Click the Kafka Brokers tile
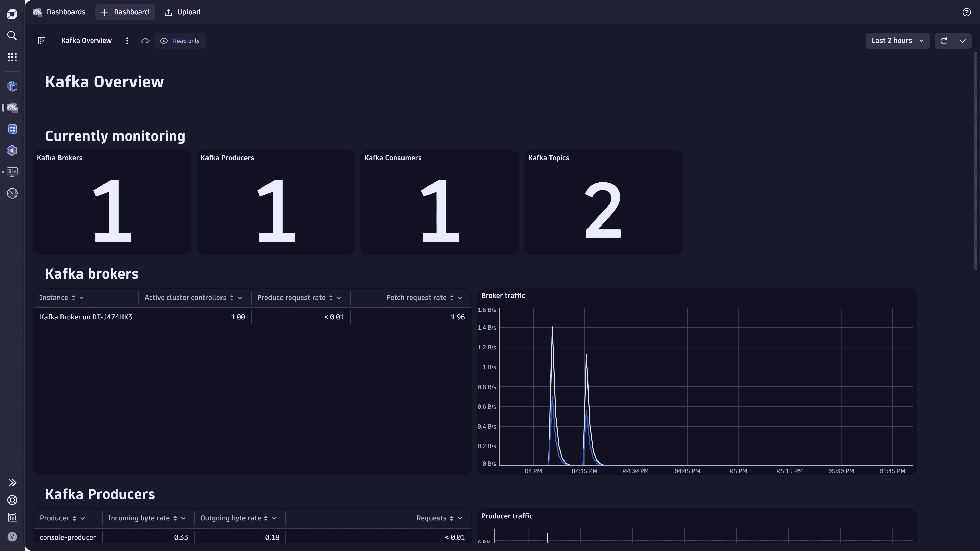Image resolution: width=980 pixels, height=551 pixels. click(112, 202)
